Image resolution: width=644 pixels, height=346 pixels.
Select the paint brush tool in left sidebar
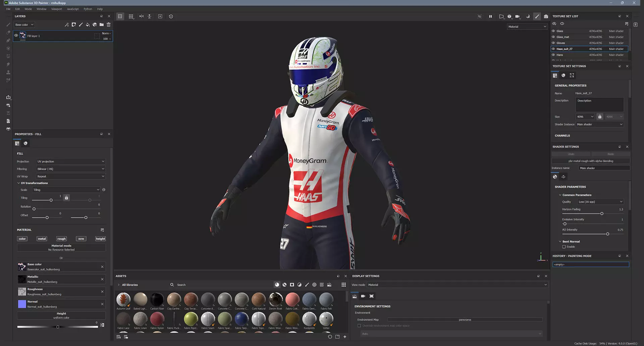[8, 24]
